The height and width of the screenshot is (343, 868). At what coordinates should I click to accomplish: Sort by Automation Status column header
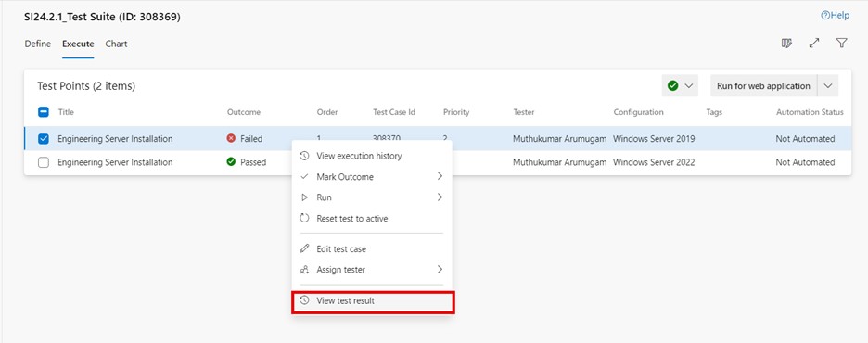pyautogui.click(x=810, y=112)
